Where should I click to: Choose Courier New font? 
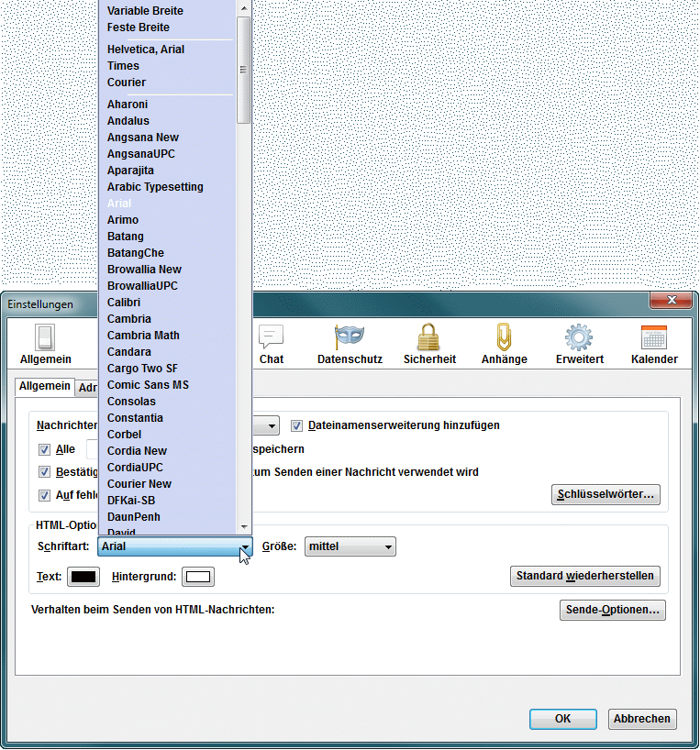point(167,483)
